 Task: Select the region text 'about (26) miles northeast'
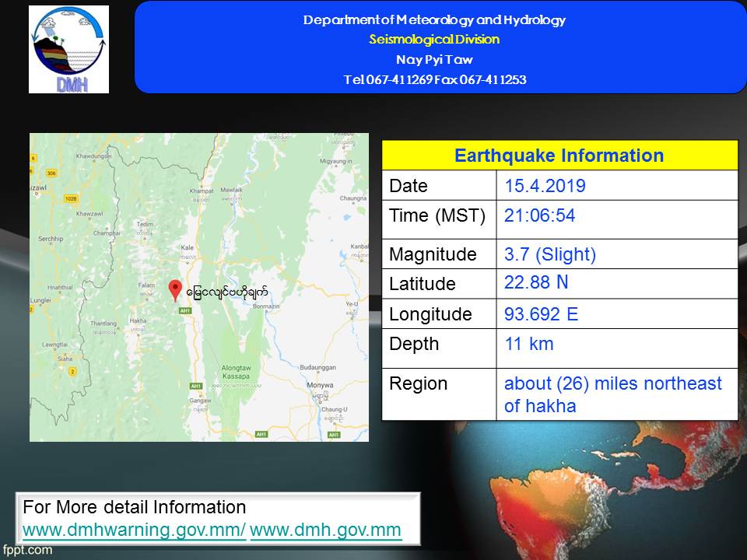tap(613, 383)
